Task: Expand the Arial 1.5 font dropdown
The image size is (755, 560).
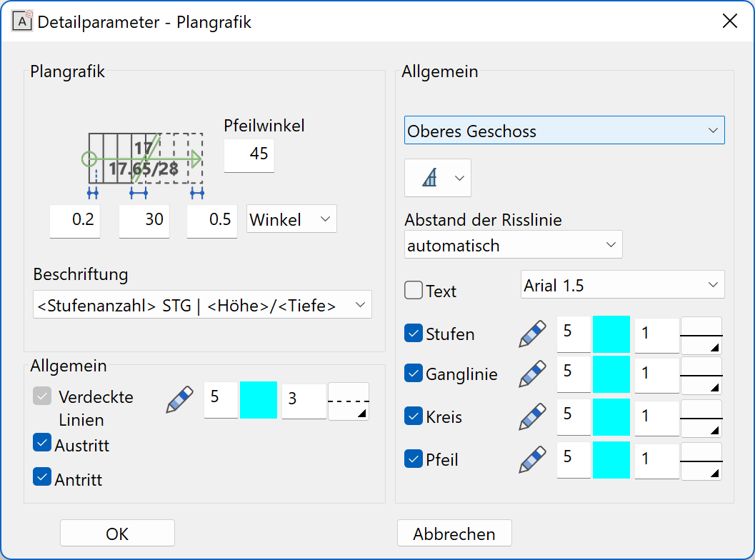Action: tap(622, 285)
